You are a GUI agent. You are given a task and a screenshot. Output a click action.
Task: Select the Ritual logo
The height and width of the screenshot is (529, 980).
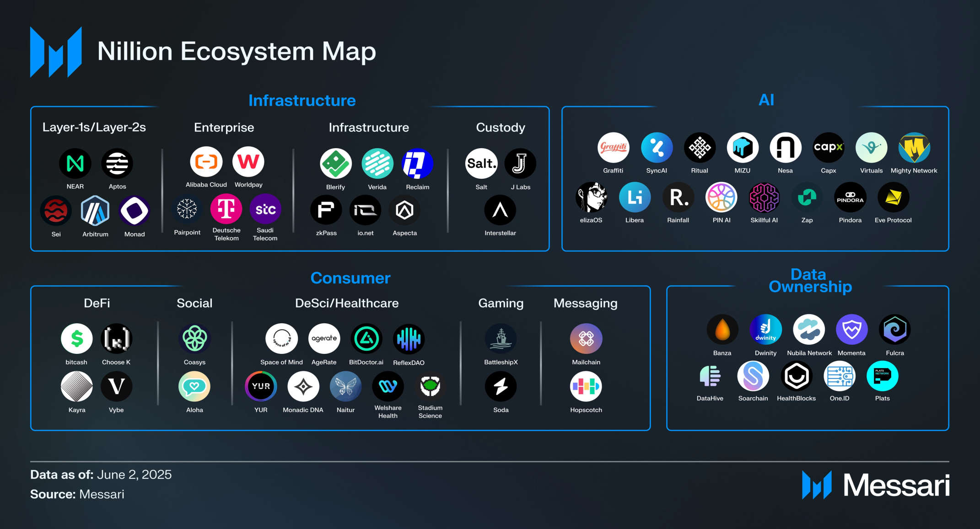tap(700, 147)
